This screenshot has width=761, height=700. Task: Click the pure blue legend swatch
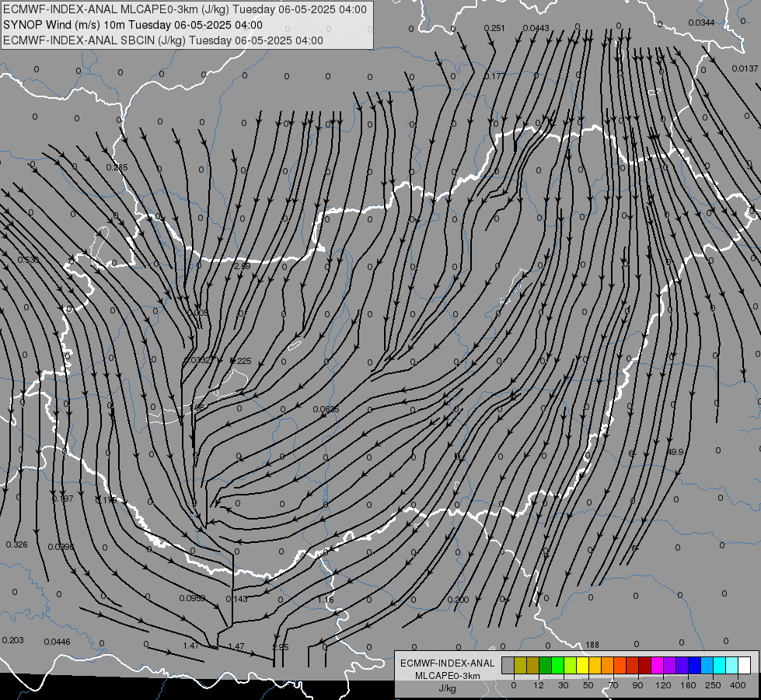[x=694, y=665]
